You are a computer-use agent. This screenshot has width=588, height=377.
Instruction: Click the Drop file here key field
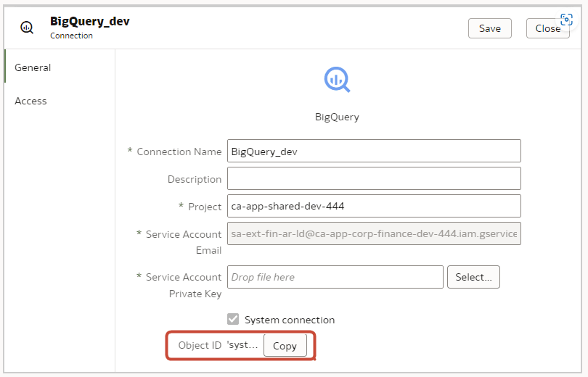335,277
